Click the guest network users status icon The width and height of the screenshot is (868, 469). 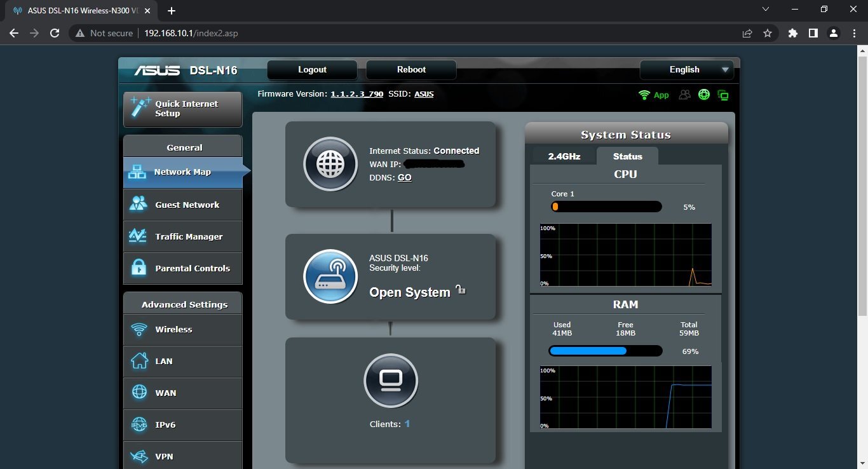pos(684,95)
